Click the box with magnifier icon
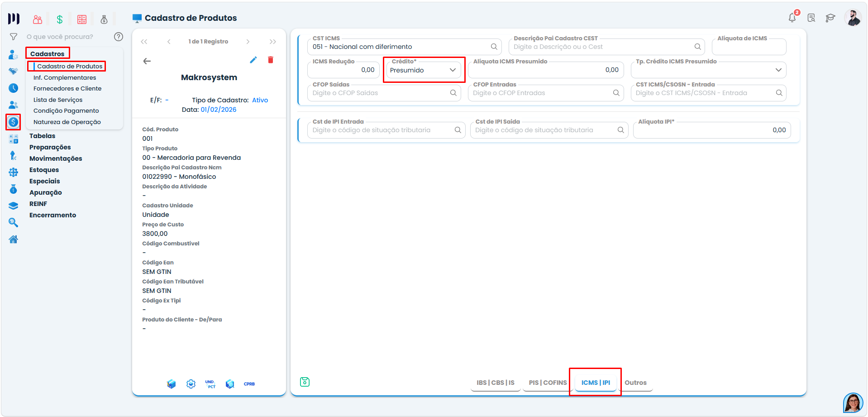 pyautogui.click(x=230, y=384)
